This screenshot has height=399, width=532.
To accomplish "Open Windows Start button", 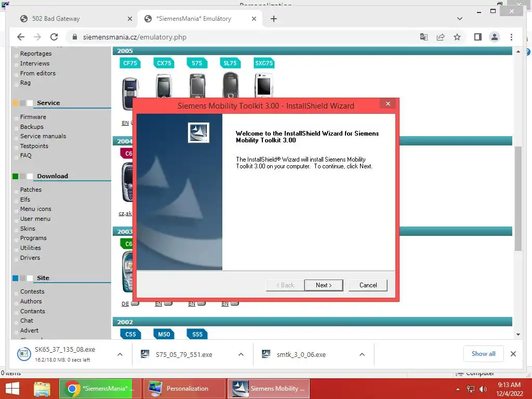I will pos(12,389).
